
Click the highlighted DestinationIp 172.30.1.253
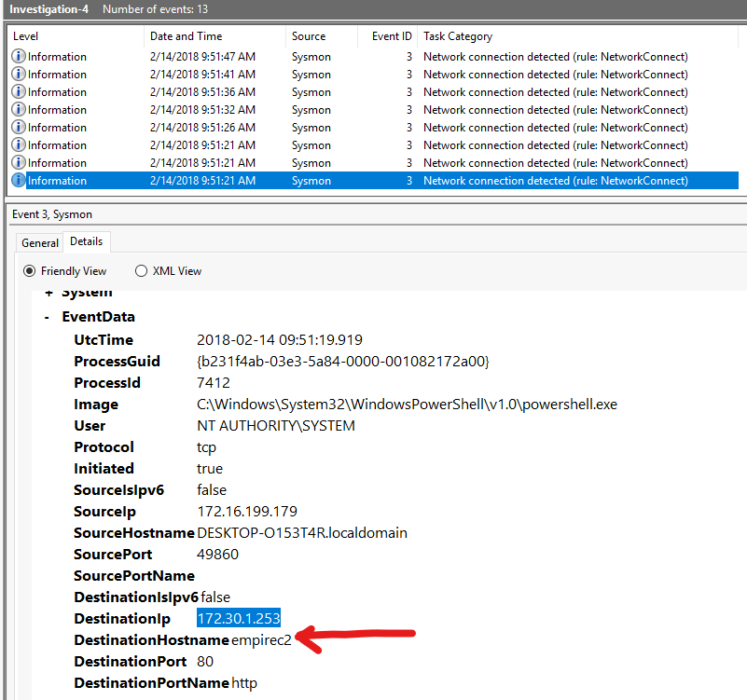point(239,618)
